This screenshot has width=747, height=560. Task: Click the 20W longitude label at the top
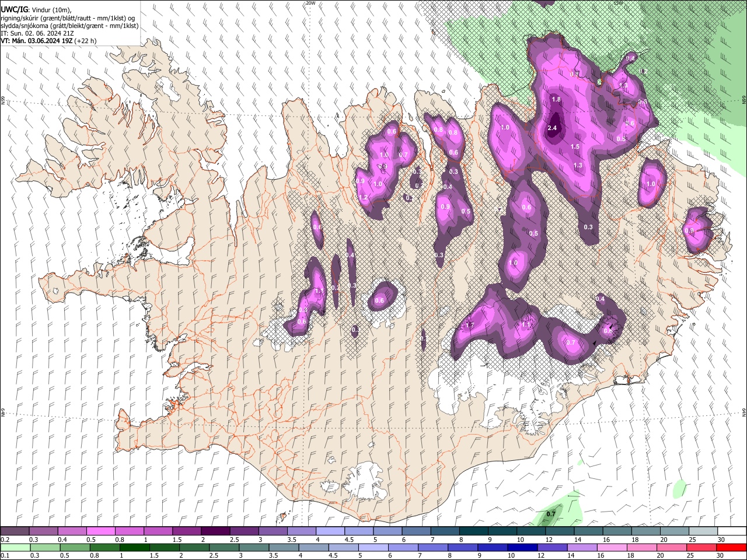coord(310,3)
